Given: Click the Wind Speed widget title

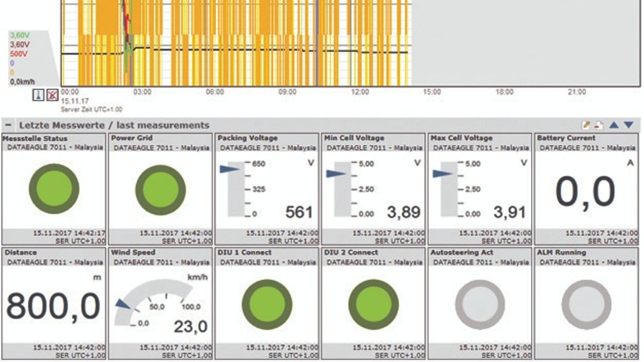Looking at the screenshot, I should [x=133, y=253].
